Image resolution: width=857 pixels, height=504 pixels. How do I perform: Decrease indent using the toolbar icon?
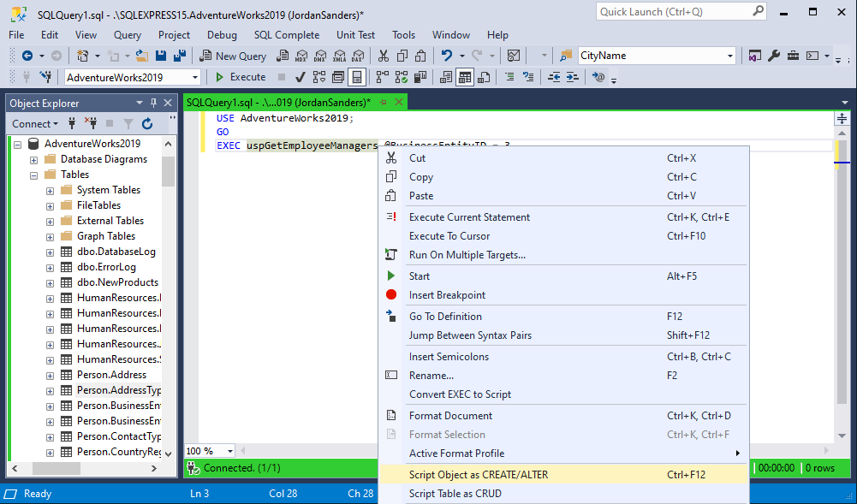coord(554,77)
